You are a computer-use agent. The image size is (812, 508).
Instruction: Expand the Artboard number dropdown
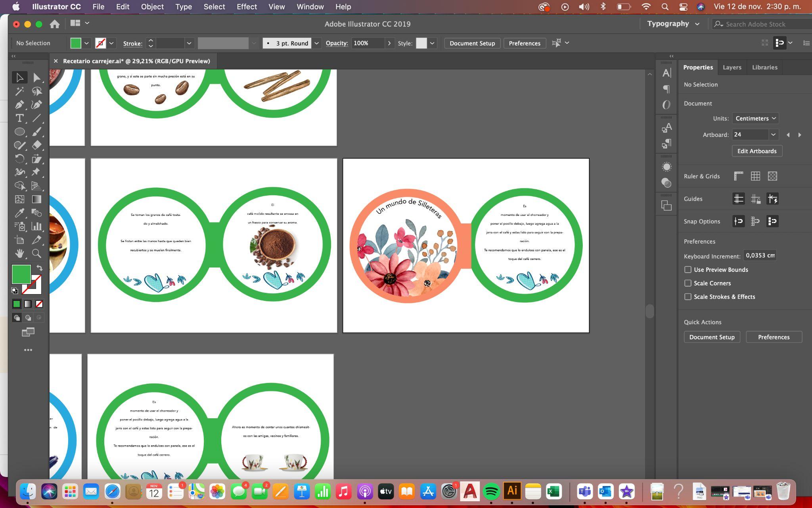(773, 135)
